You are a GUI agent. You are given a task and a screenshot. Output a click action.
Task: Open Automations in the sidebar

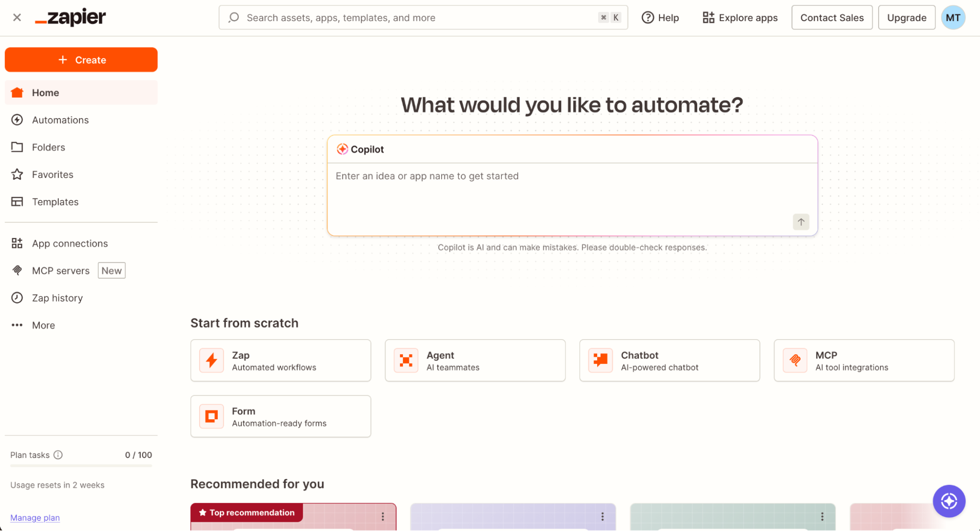coord(81,120)
